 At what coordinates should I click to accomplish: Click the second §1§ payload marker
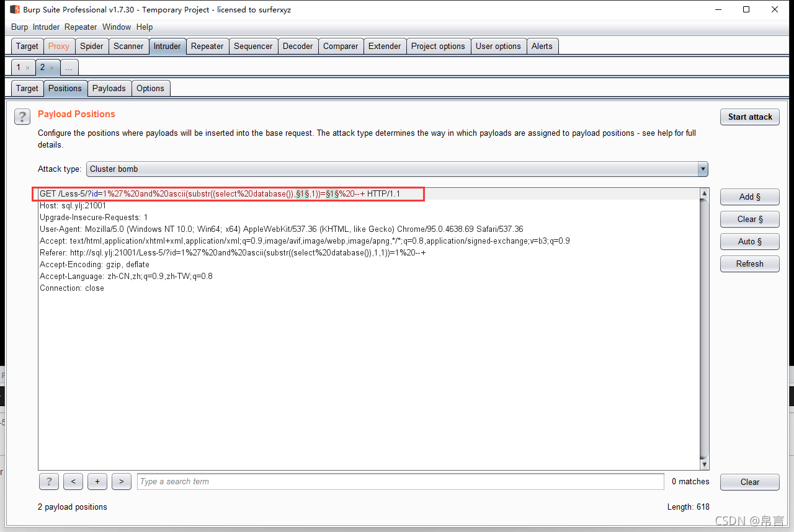click(332, 194)
